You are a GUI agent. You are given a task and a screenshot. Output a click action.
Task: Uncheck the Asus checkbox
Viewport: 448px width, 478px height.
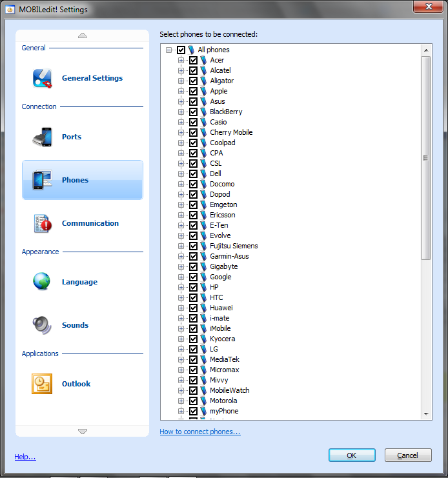194,101
